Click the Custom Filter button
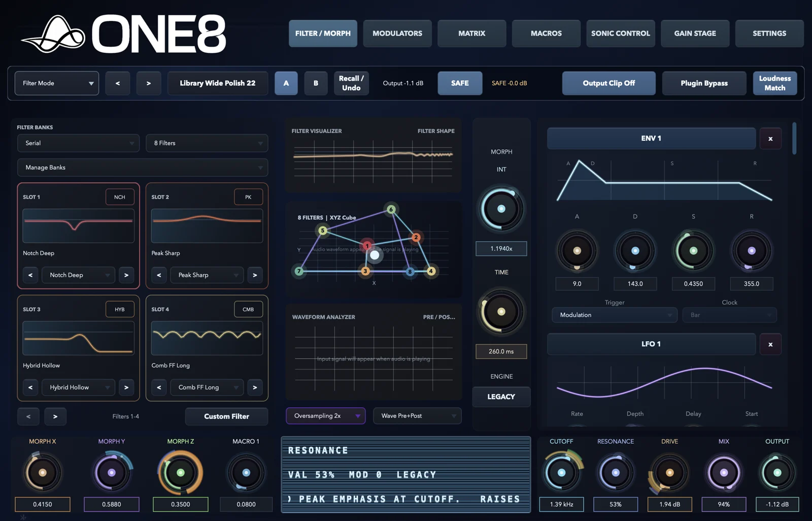Viewport: 812px width, 521px height. (226, 416)
